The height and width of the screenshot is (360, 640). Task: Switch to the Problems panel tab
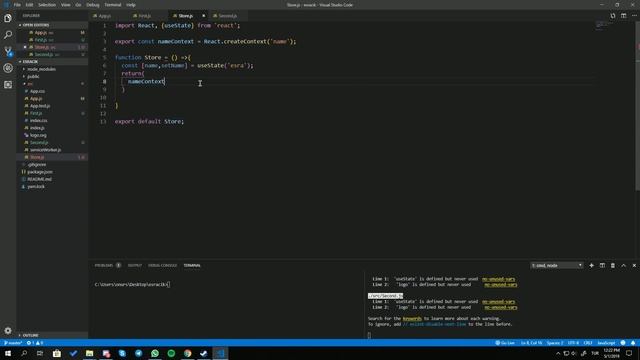tap(108, 265)
